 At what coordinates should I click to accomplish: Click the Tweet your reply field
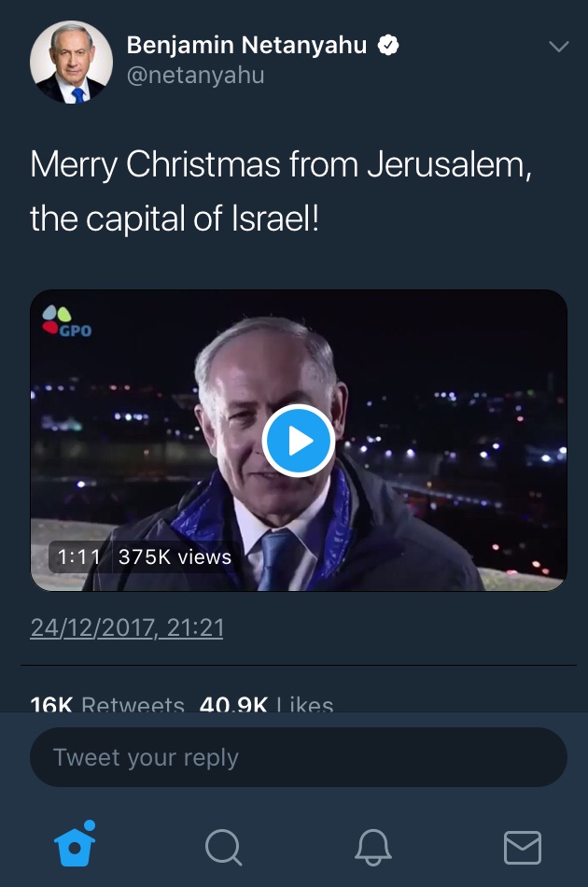299,756
